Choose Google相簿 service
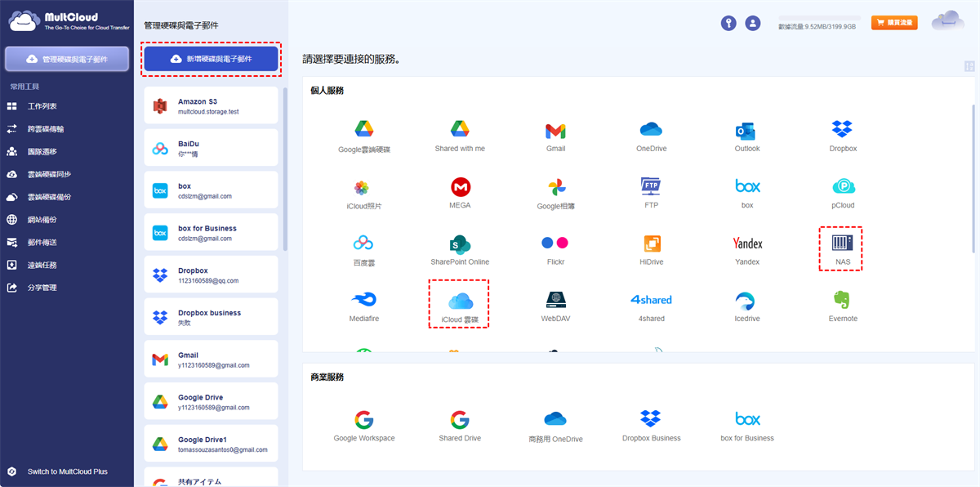 coord(555,186)
